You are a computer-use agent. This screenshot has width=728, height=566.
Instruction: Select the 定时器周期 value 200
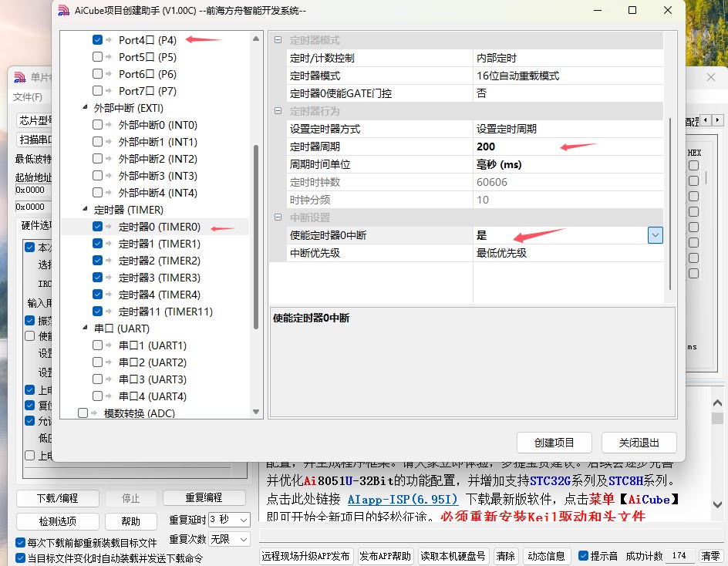[568, 147]
